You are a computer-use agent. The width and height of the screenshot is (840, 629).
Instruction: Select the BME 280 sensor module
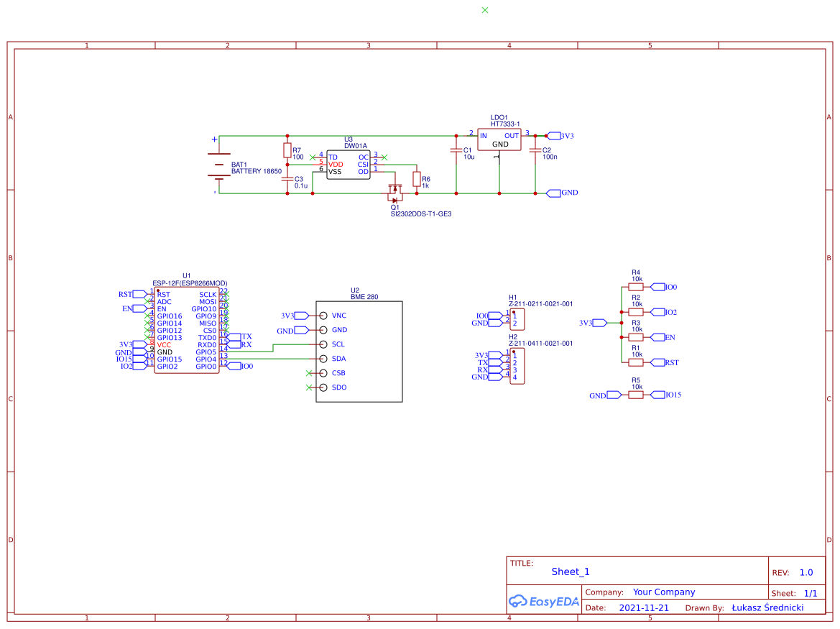359,351
